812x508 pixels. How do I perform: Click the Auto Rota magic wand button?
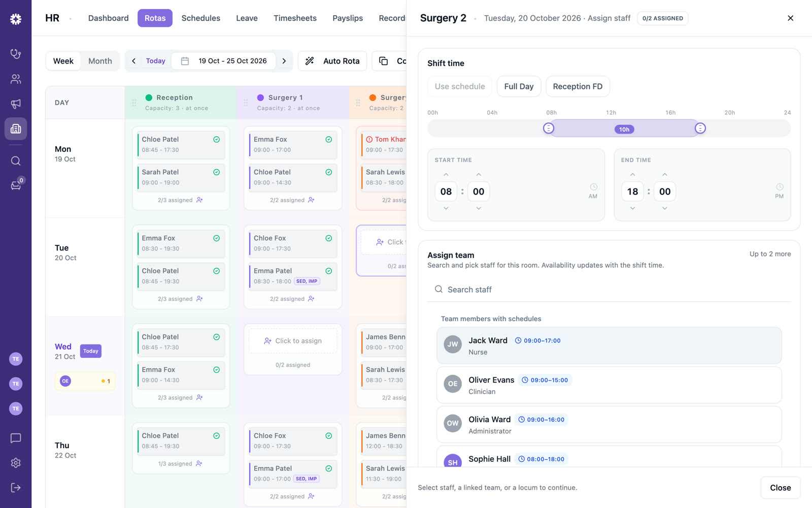(x=332, y=61)
